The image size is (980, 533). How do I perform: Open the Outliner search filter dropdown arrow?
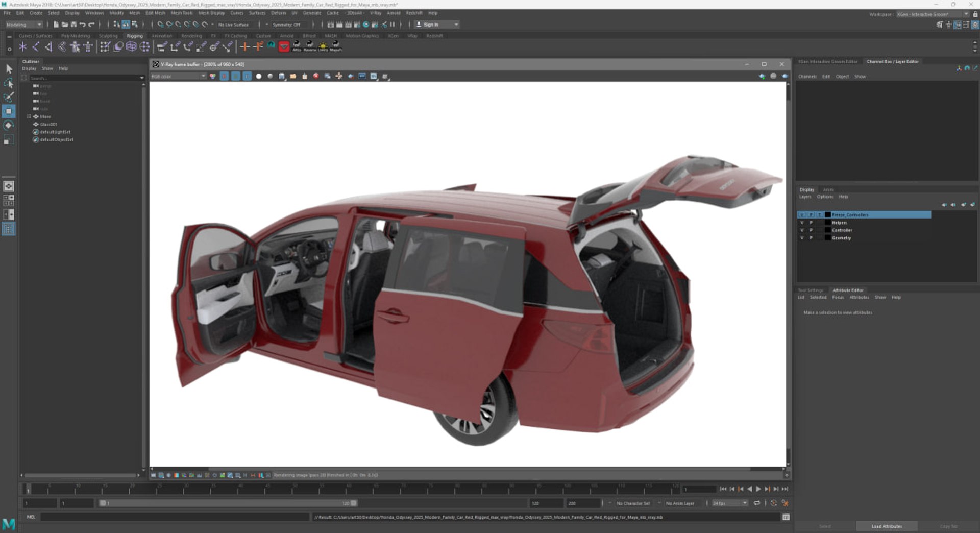coord(142,78)
